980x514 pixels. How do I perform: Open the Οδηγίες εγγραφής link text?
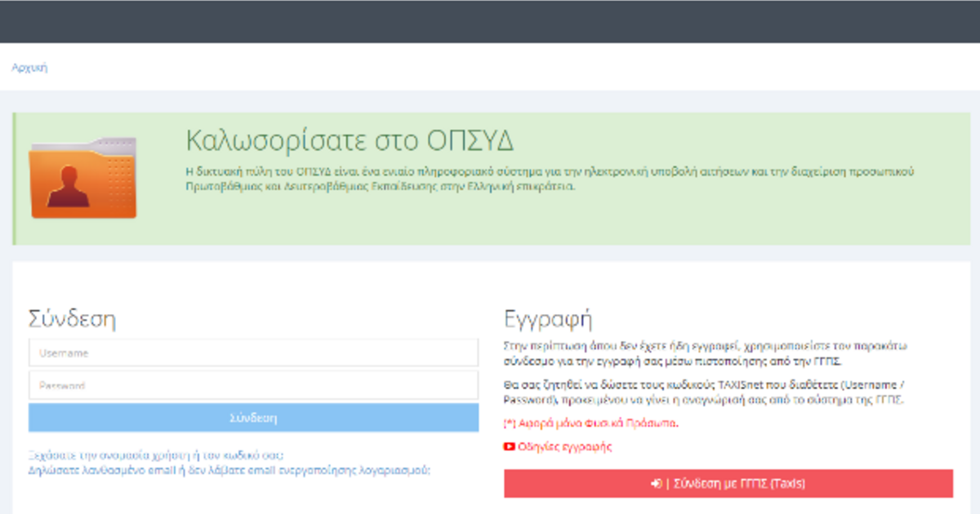(564, 447)
